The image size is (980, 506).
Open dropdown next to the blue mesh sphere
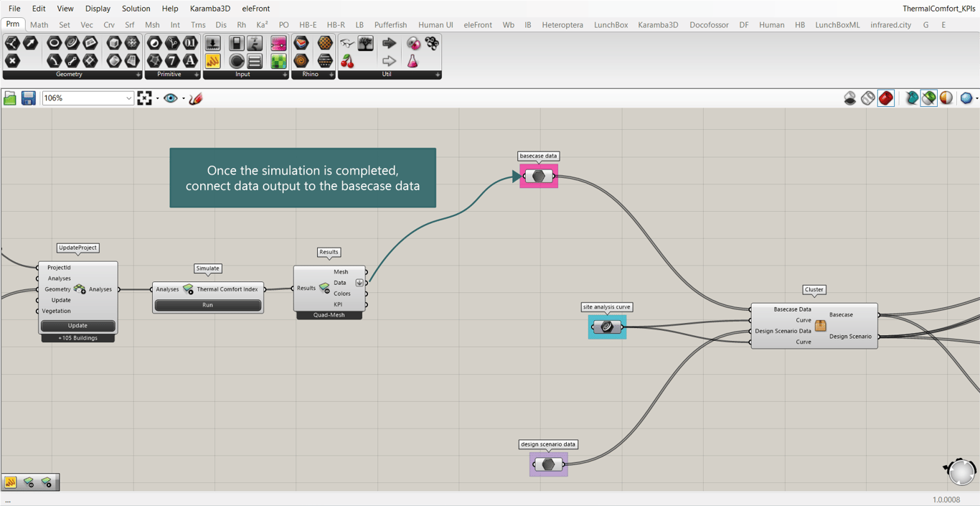pos(976,98)
